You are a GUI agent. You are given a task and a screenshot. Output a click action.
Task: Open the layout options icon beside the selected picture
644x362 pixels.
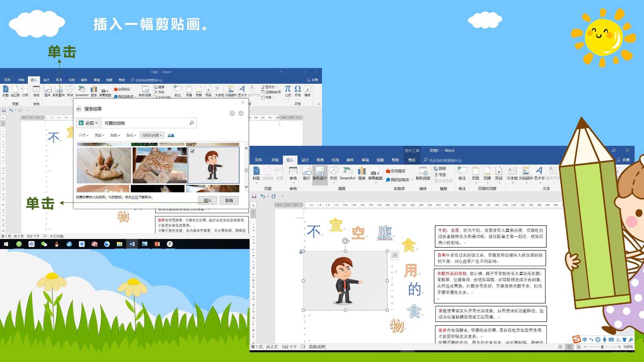point(395,255)
